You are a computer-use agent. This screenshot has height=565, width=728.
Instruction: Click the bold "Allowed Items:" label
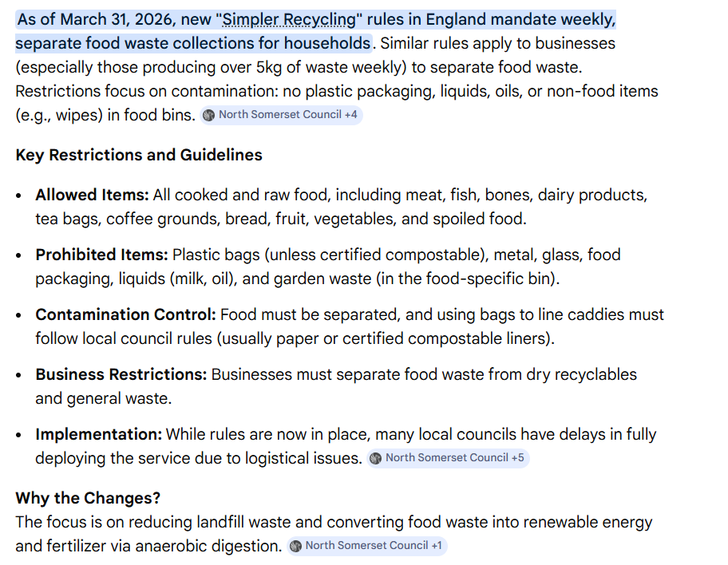click(92, 195)
